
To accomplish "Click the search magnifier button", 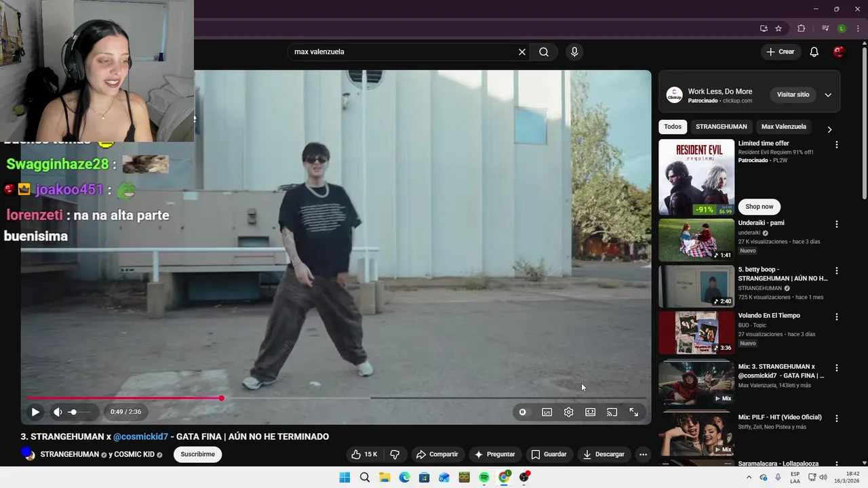I will click(544, 52).
